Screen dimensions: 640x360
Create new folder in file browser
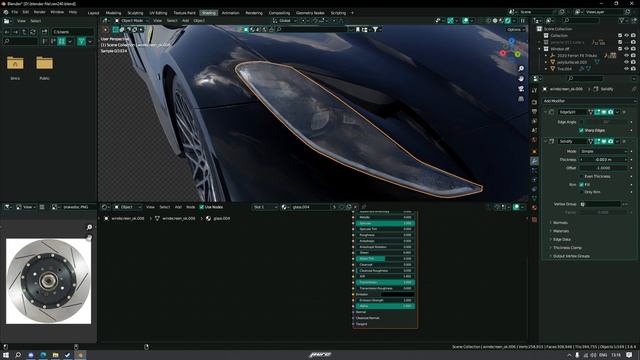pyautogui.click(x=44, y=32)
